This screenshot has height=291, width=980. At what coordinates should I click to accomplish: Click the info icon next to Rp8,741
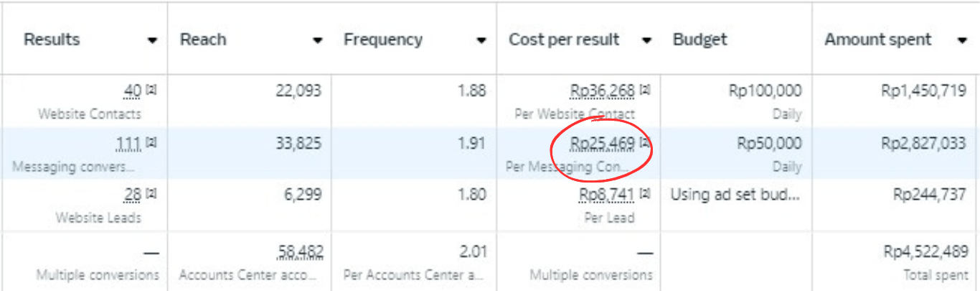(x=645, y=195)
